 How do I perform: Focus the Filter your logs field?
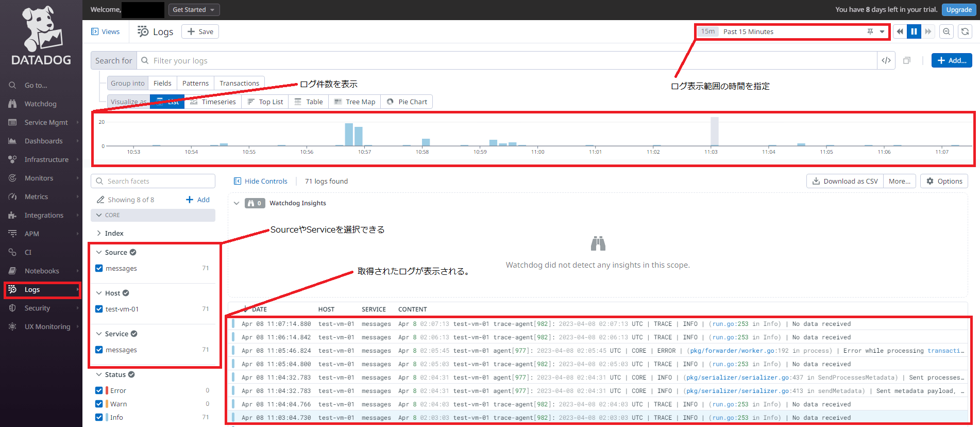(507, 60)
